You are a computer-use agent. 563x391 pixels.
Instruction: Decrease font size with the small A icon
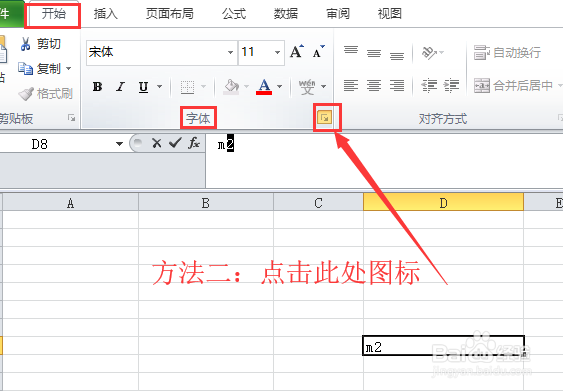pyautogui.click(x=318, y=52)
